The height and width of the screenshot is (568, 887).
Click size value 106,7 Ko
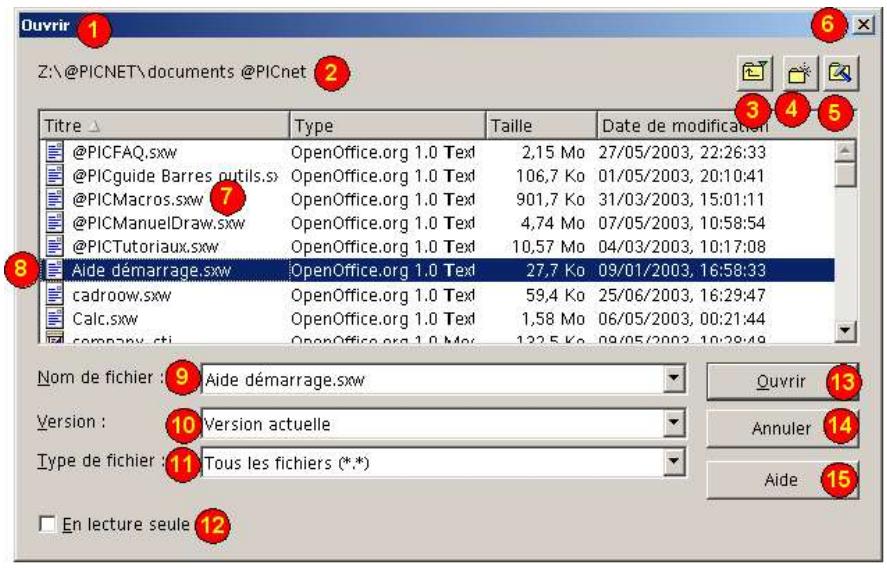pyautogui.click(x=550, y=176)
